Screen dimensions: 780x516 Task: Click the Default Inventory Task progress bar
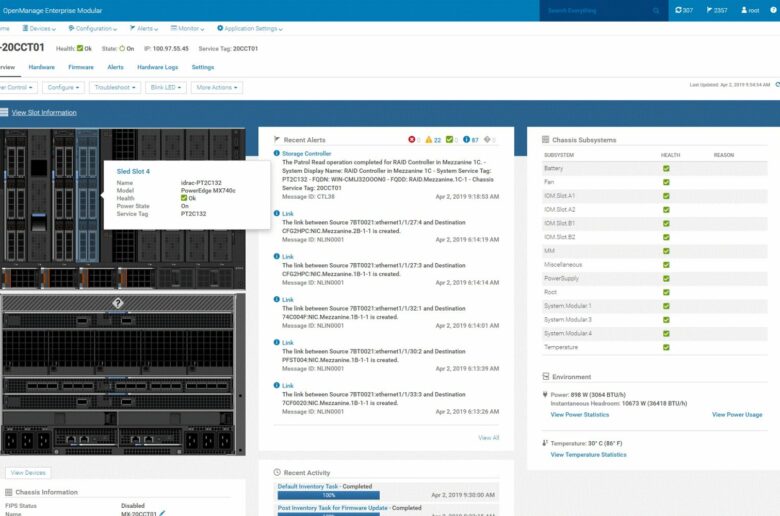tap(328, 496)
